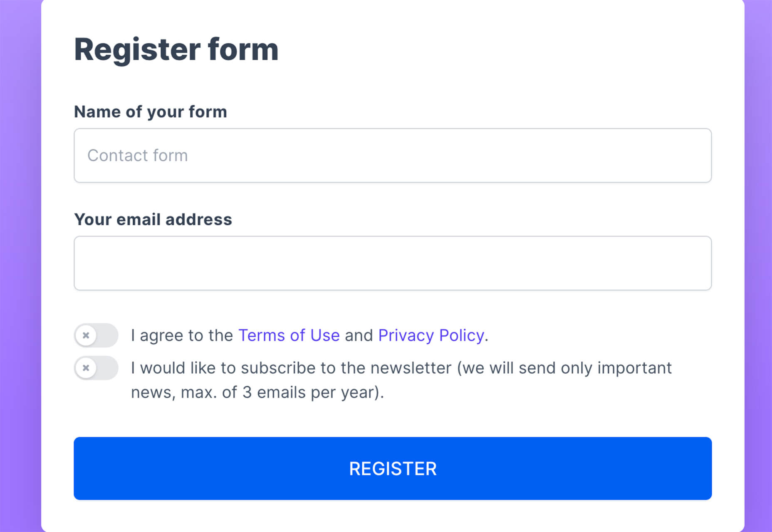Image resolution: width=772 pixels, height=532 pixels.
Task: Click the x knob on the newsletter switch
Action: (86, 368)
